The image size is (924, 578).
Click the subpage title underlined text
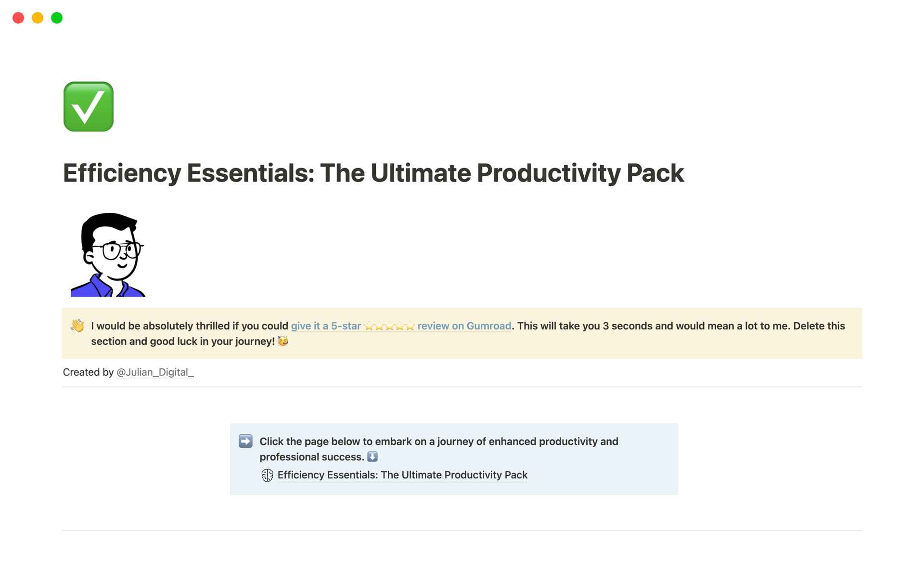[x=402, y=475]
